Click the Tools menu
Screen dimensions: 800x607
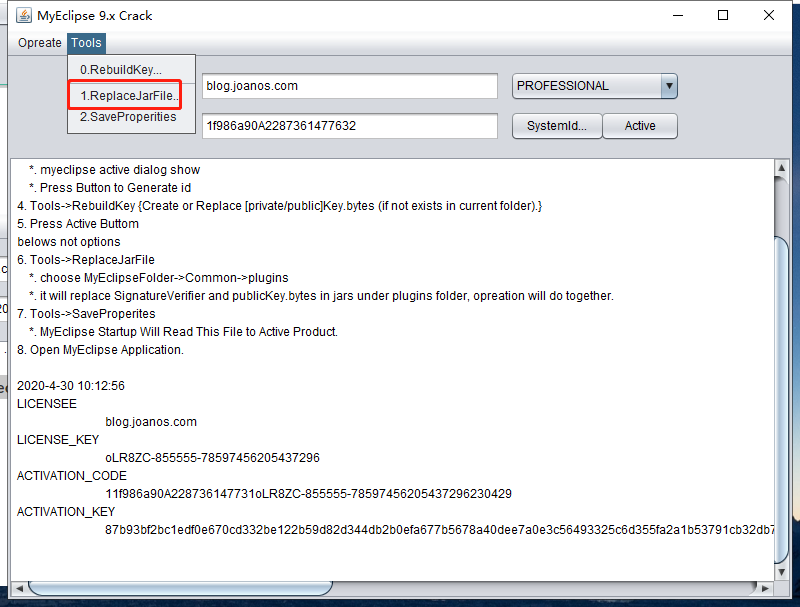(x=86, y=43)
